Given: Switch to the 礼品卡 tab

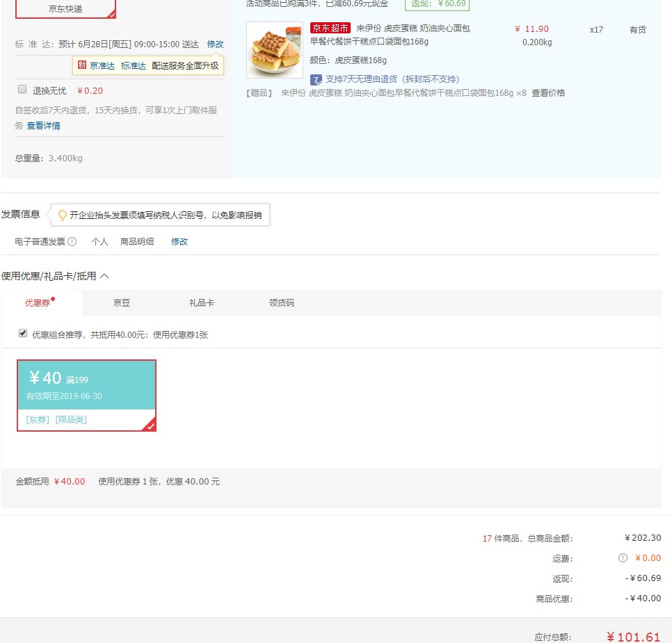Looking at the screenshot, I should click(x=202, y=303).
